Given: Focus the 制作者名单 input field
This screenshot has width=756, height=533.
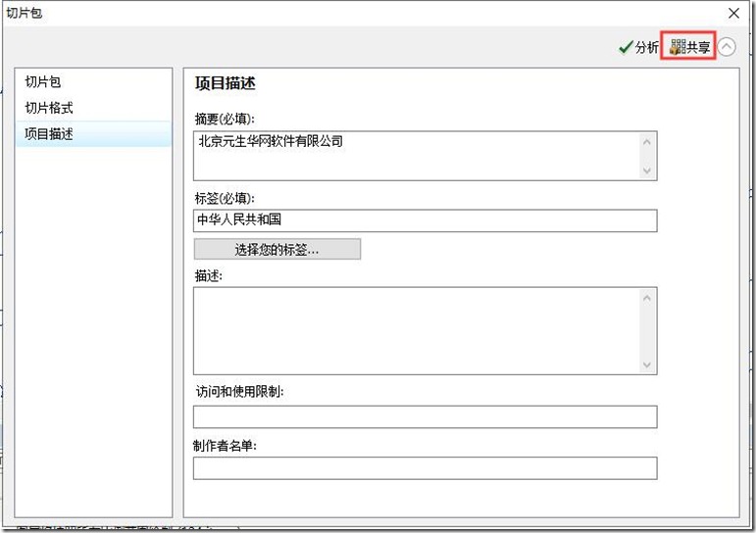Looking at the screenshot, I should 425,469.
